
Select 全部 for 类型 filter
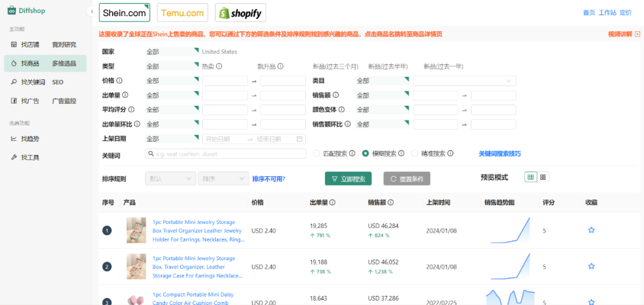tap(172, 66)
